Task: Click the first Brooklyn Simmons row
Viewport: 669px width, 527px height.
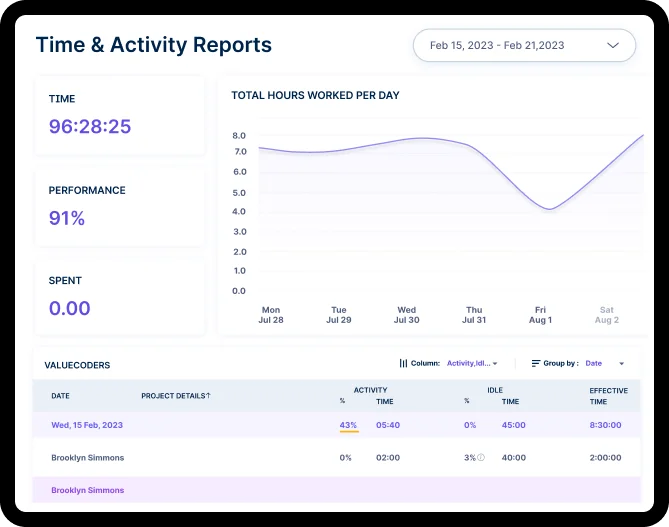Action: click(87, 457)
